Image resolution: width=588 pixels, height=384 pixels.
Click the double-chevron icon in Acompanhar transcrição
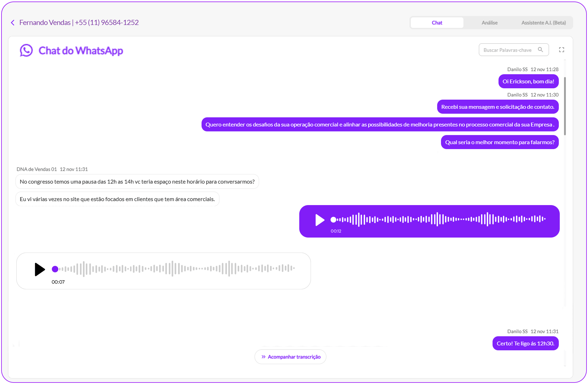(x=264, y=357)
